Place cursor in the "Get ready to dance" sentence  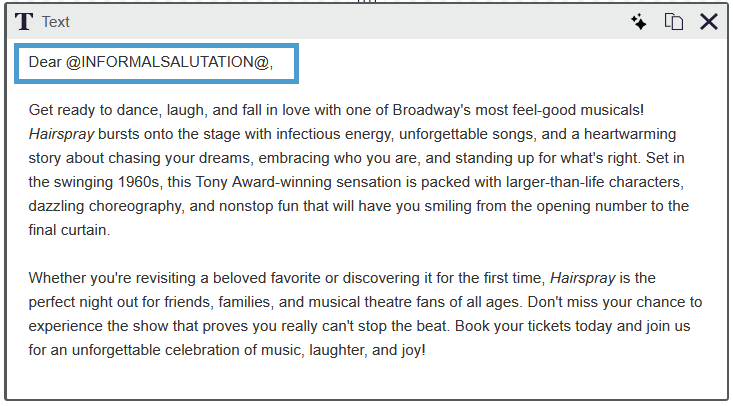[x=336, y=110]
